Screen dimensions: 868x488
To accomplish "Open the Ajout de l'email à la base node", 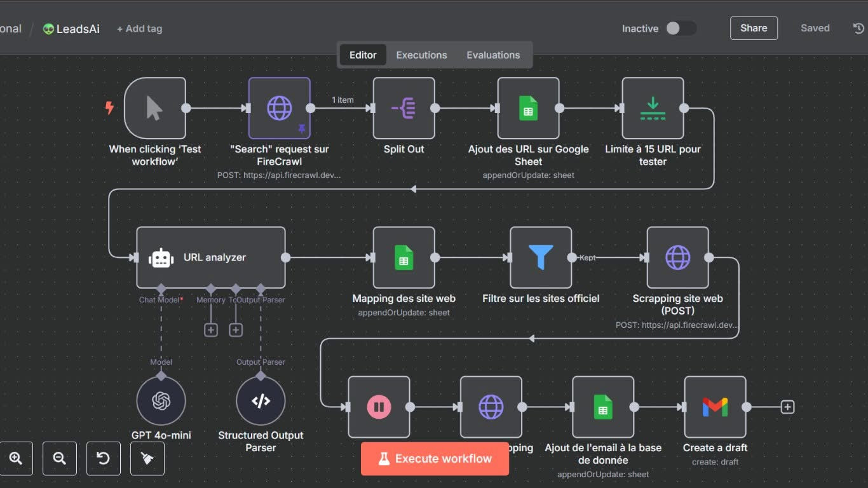I will coord(603,407).
